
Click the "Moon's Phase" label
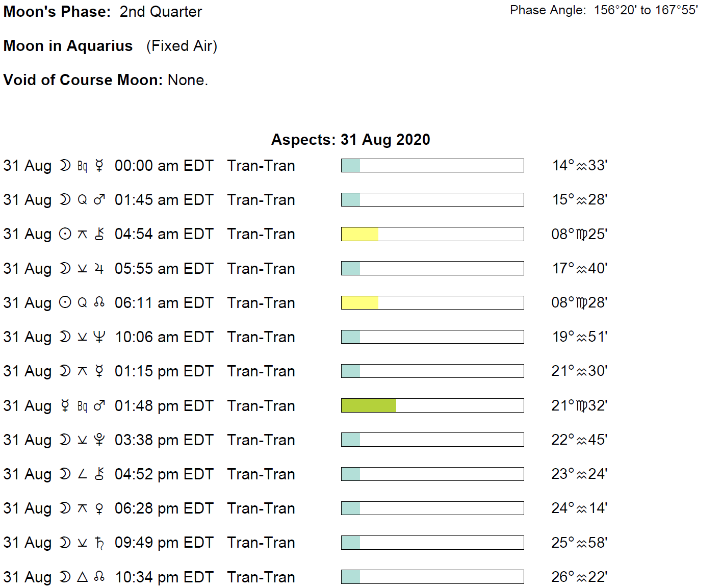(x=57, y=12)
